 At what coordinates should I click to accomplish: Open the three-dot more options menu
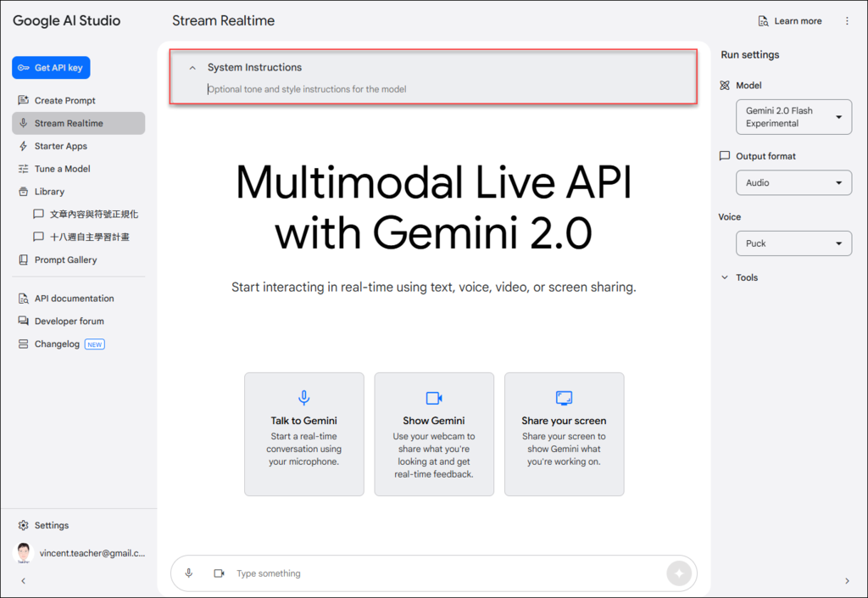(847, 21)
